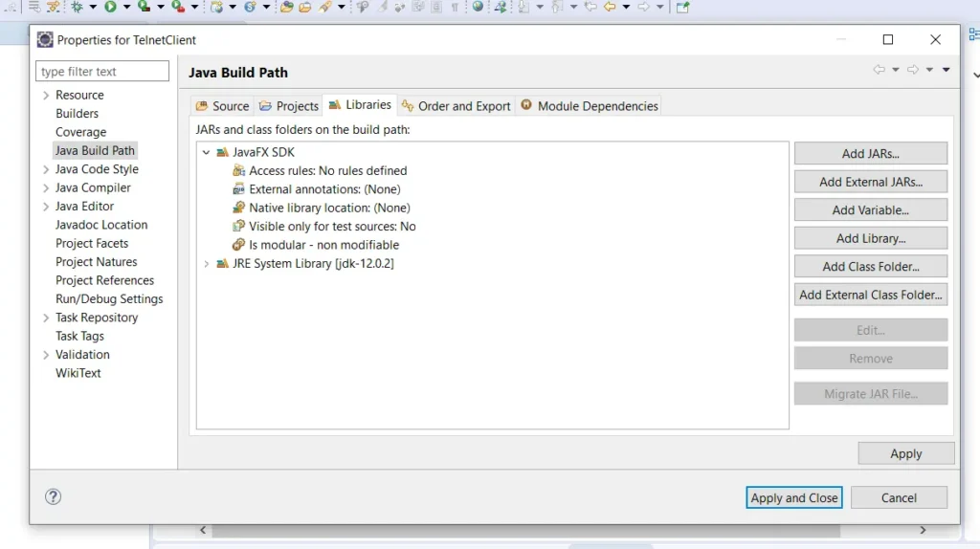Open the dialog help question mark icon

click(54, 496)
